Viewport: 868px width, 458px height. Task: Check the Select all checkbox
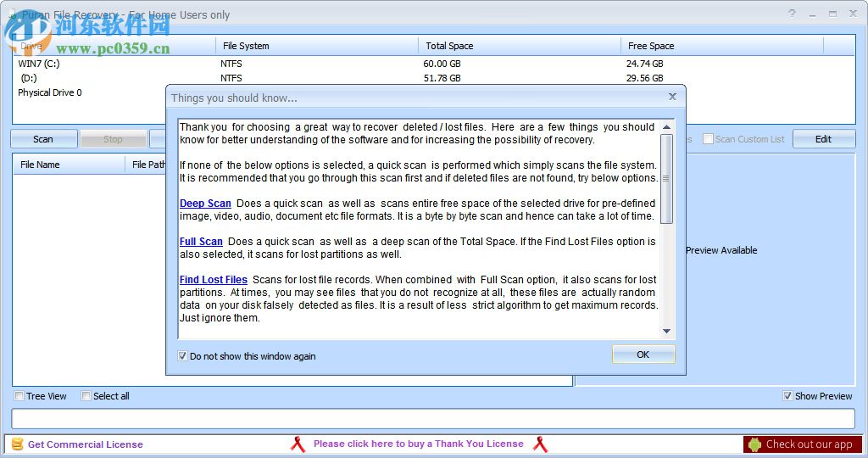tap(86, 396)
